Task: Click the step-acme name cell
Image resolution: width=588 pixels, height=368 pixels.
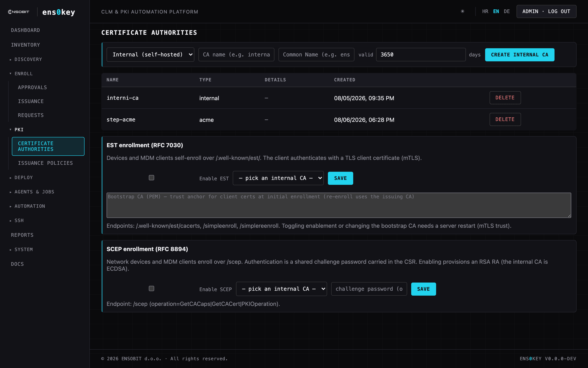Action: click(x=121, y=120)
